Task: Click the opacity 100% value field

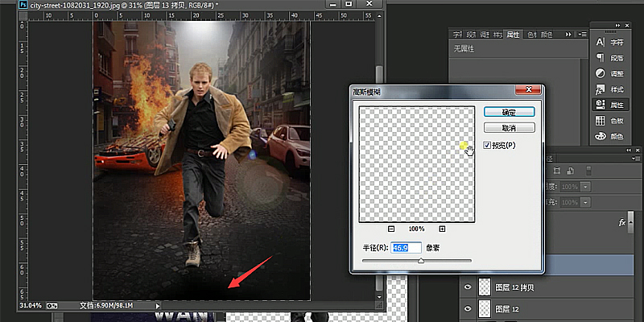Action: point(570,187)
